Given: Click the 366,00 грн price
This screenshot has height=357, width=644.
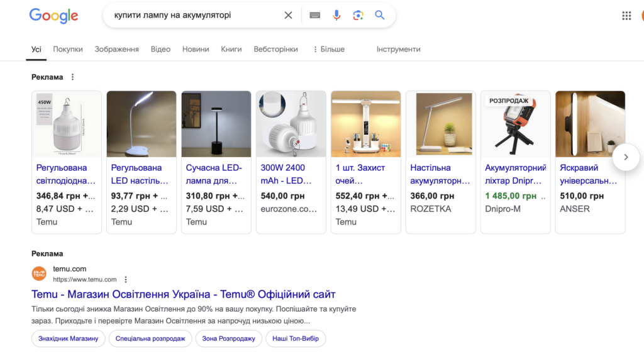Looking at the screenshot, I should point(432,196).
